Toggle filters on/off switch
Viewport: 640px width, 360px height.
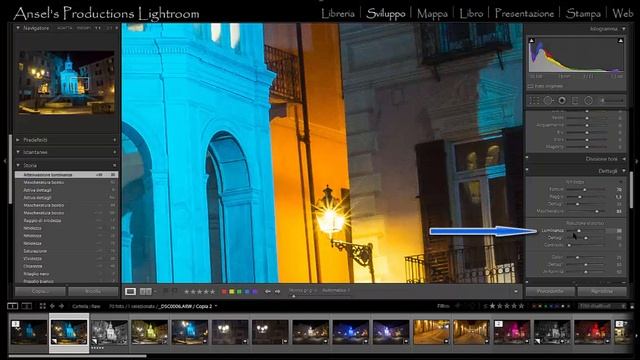coord(632,306)
